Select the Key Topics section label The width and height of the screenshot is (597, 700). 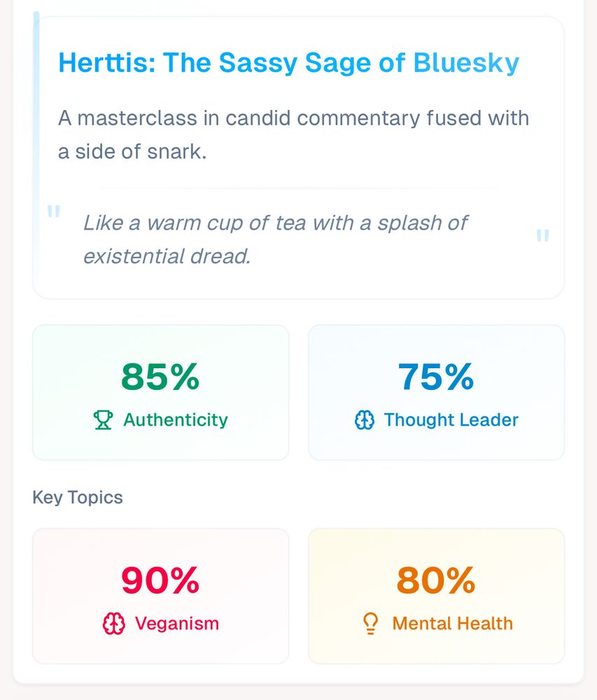coord(77,498)
